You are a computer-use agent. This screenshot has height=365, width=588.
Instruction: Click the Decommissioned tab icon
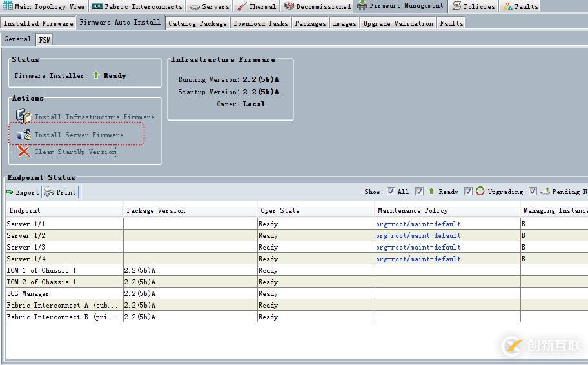pyautogui.click(x=288, y=6)
